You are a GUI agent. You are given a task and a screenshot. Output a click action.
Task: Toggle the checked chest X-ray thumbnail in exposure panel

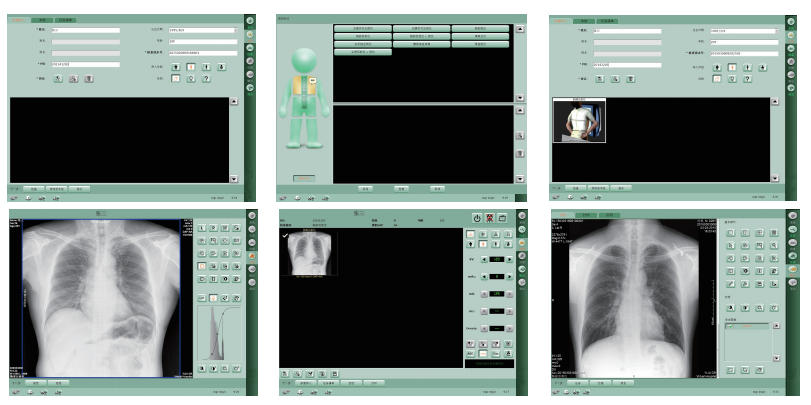click(309, 253)
